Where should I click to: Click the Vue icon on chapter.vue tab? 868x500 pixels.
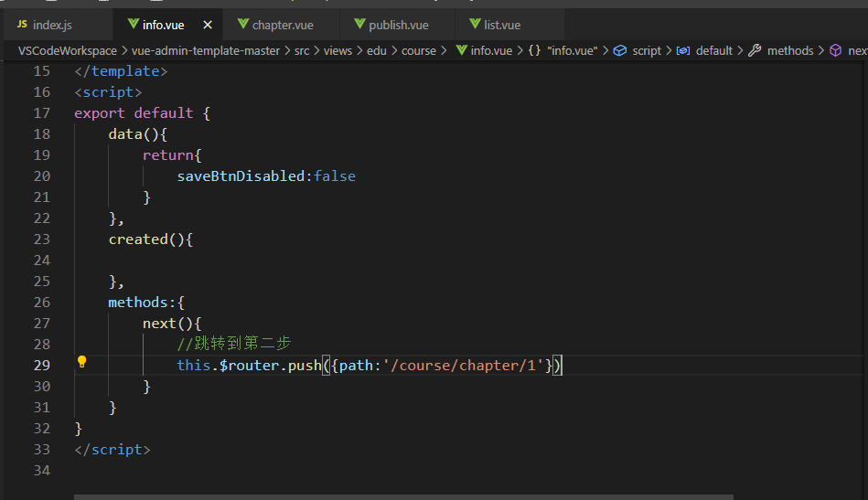click(x=243, y=24)
